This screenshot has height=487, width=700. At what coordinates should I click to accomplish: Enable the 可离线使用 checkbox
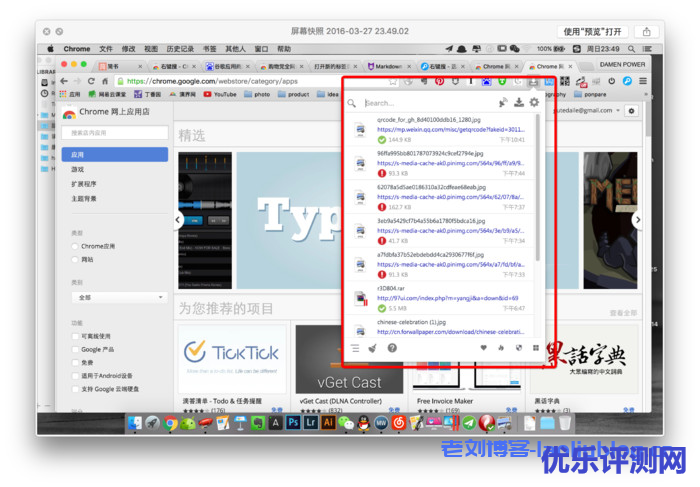(75, 336)
